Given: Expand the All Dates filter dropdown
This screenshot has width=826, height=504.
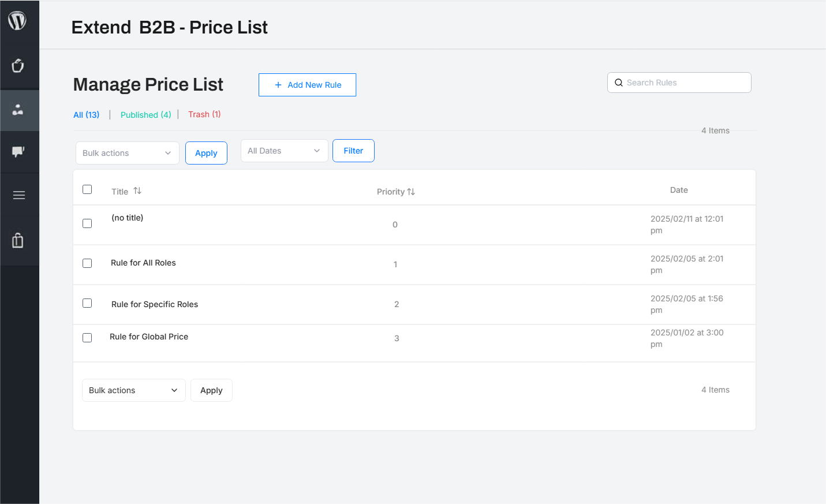Looking at the screenshot, I should pyautogui.click(x=284, y=150).
